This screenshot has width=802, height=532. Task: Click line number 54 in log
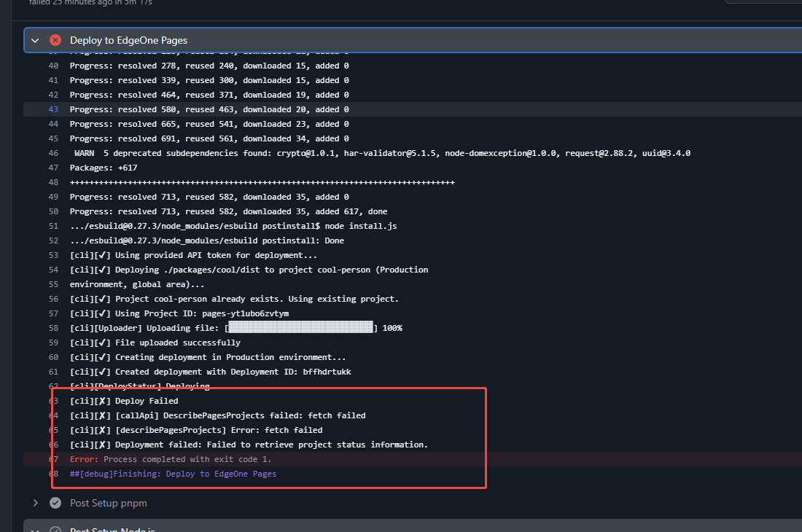(x=53, y=270)
